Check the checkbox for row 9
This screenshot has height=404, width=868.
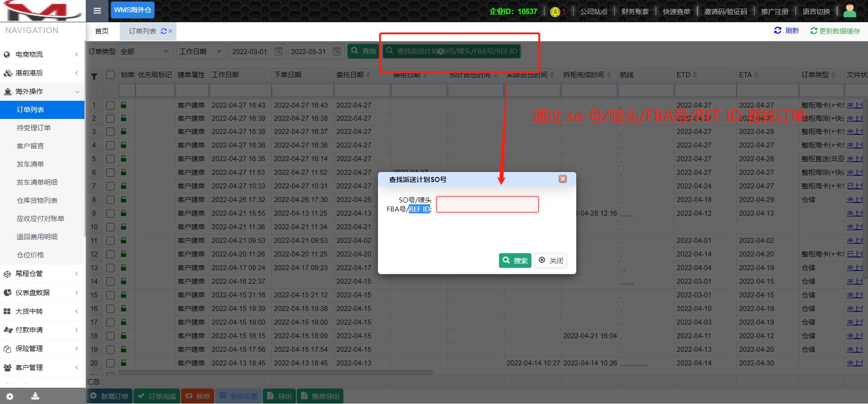110,213
